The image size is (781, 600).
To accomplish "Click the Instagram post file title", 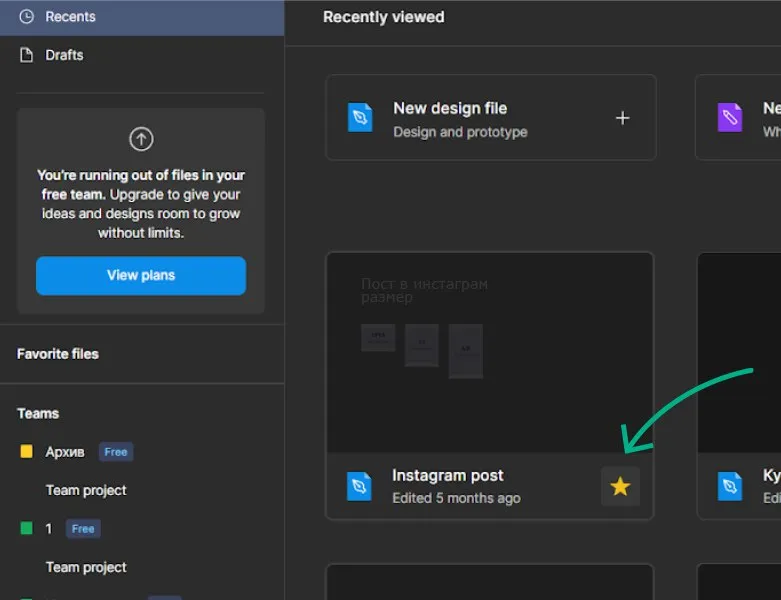I will coord(448,476).
